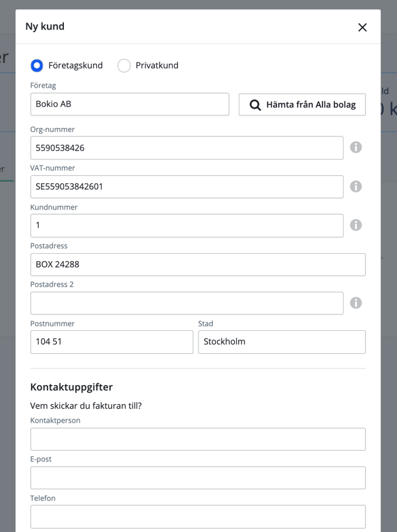
Task: Focus the Org-nummer input field
Action: pyautogui.click(x=187, y=148)
